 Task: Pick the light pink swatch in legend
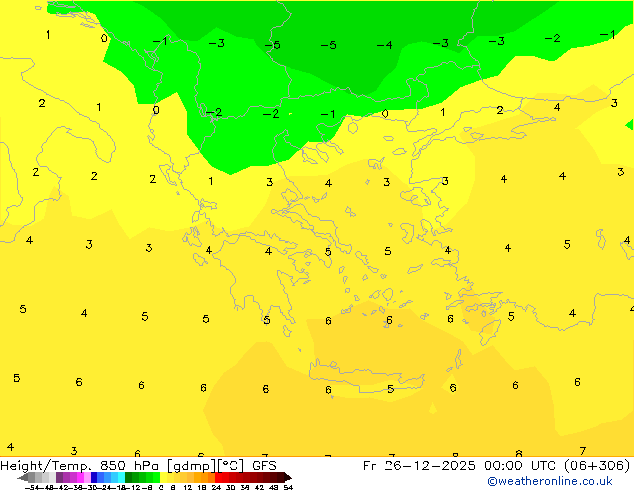click(x=87, y=477)
